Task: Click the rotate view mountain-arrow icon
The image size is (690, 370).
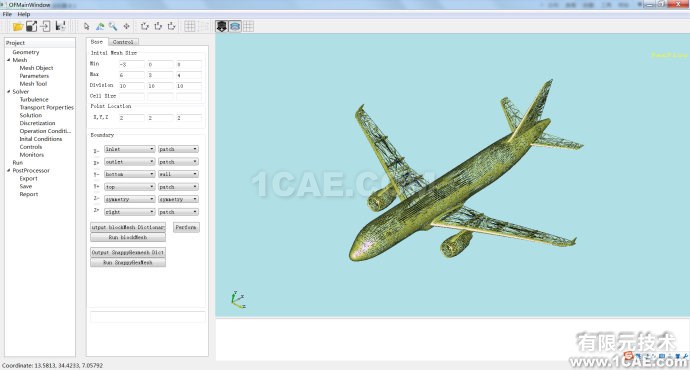Action: point(100,26)
